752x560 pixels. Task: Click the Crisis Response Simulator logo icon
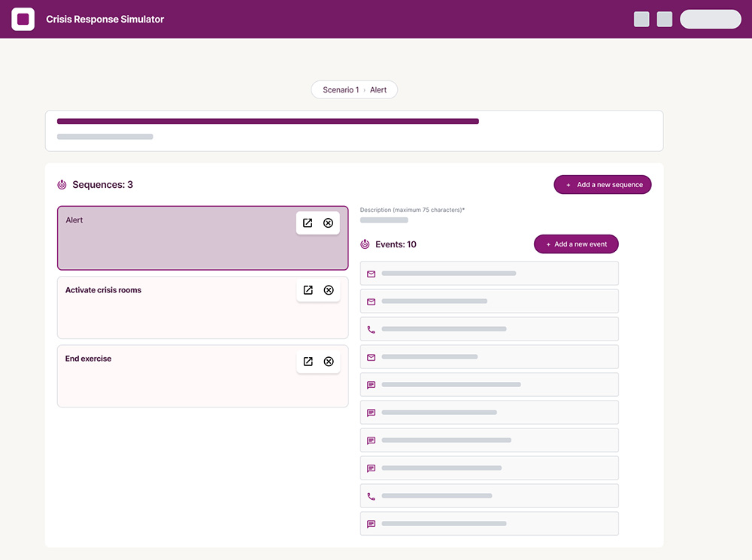click(23, 19)
